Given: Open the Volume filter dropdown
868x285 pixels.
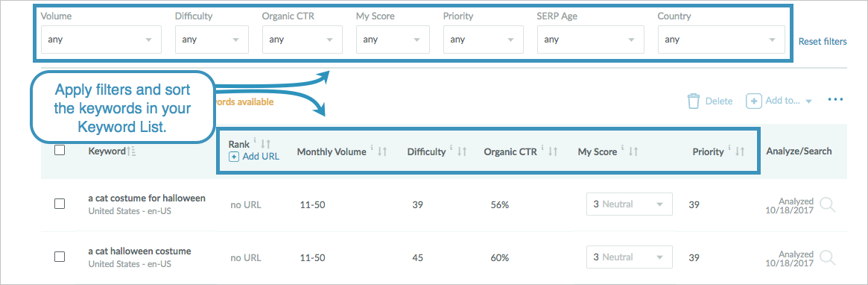Looking at the screenshot, I should pyautogui.click(x=101, y=40).
